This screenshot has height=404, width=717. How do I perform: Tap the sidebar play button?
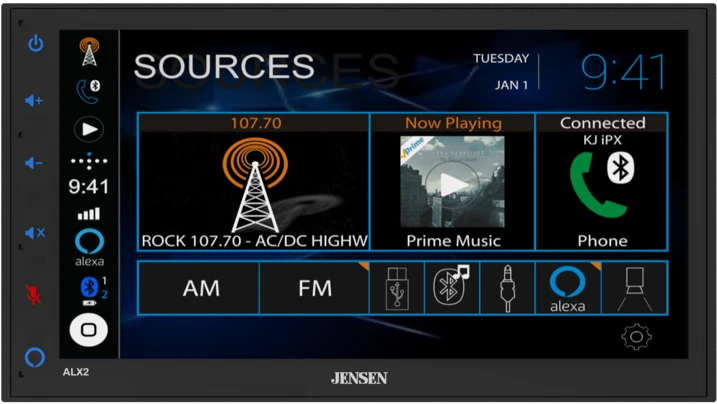(89, 129)
